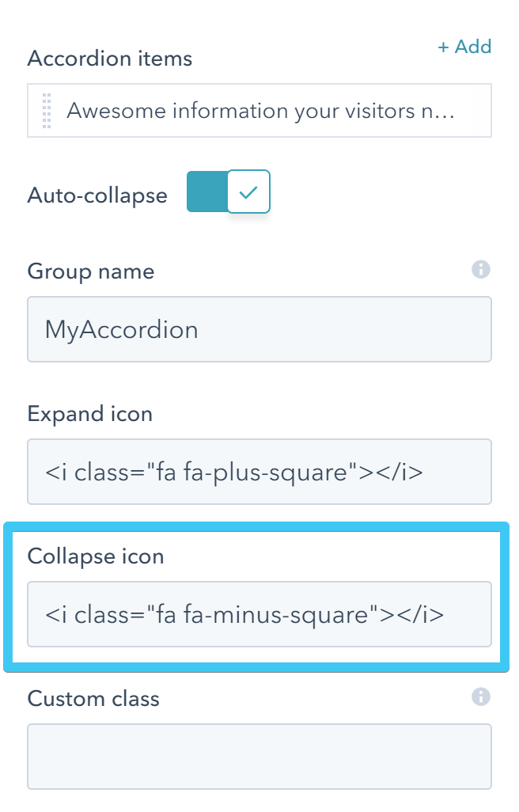Click the plus symbol in the Add control

coord(443,47)
